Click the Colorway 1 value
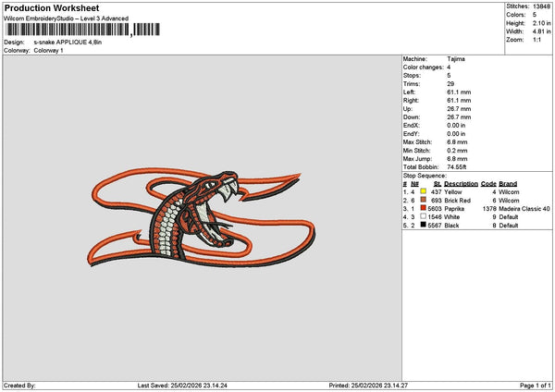Image resolution: width=555 pixels, height=392 pixels. click(x=46, y=49)
